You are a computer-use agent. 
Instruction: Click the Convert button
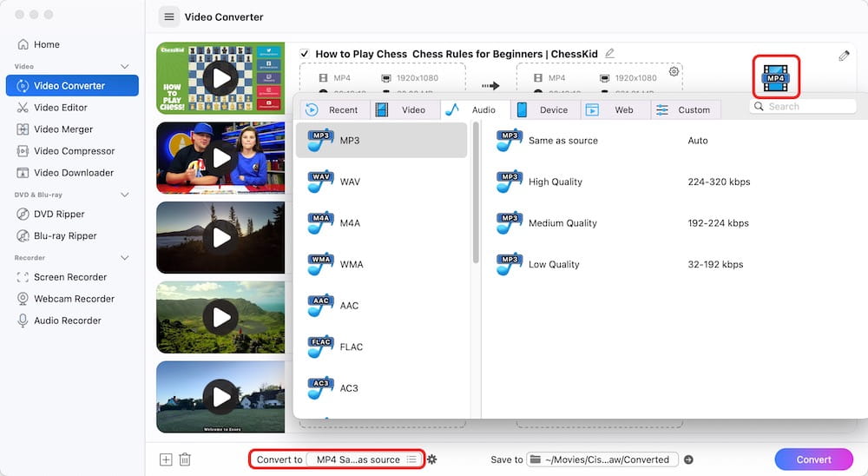(x=814, y=459)
